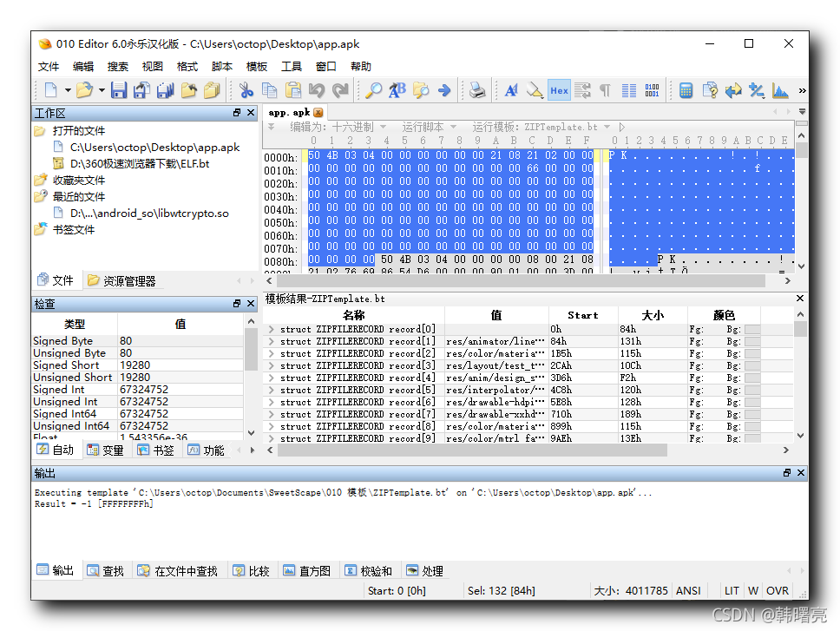Select the 收藏夹文件 workspace folder
The width and height of the screenshot is (840, 631).
click(79, 181)
